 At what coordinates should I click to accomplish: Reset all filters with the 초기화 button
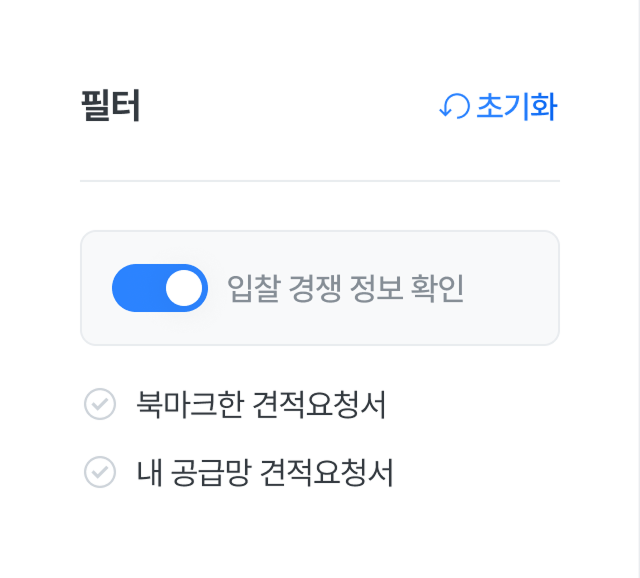tap(498, 106)
